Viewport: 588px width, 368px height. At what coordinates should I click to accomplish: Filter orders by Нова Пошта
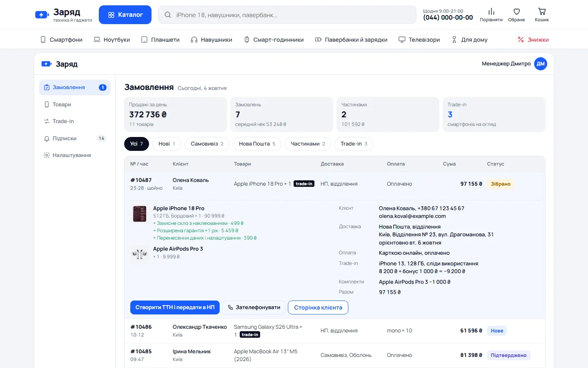click(257, 144)
